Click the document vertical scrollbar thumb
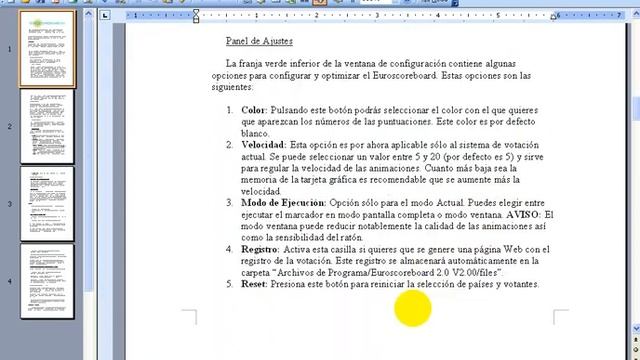This screenshot has width=640, height=360. point(636,109)
